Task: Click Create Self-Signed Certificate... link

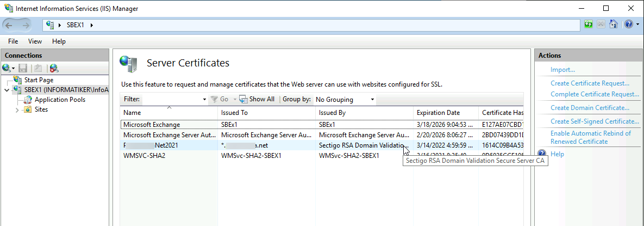Action: pyautogui.click(x=595, y=121)
